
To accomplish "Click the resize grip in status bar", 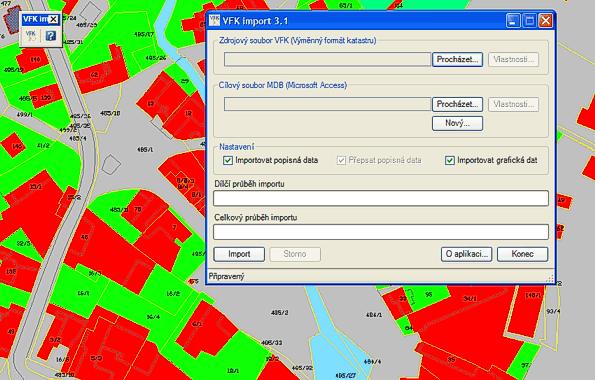I will click(550, 279).
